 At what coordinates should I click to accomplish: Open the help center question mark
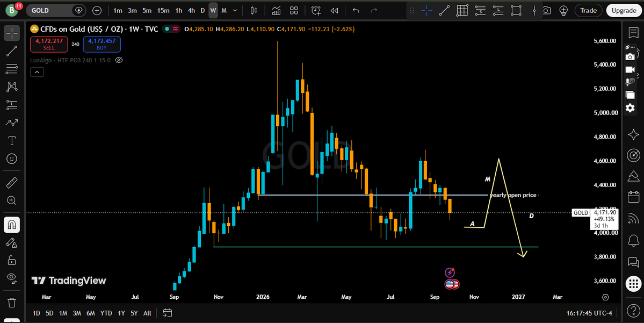click(x=633, y=311)
